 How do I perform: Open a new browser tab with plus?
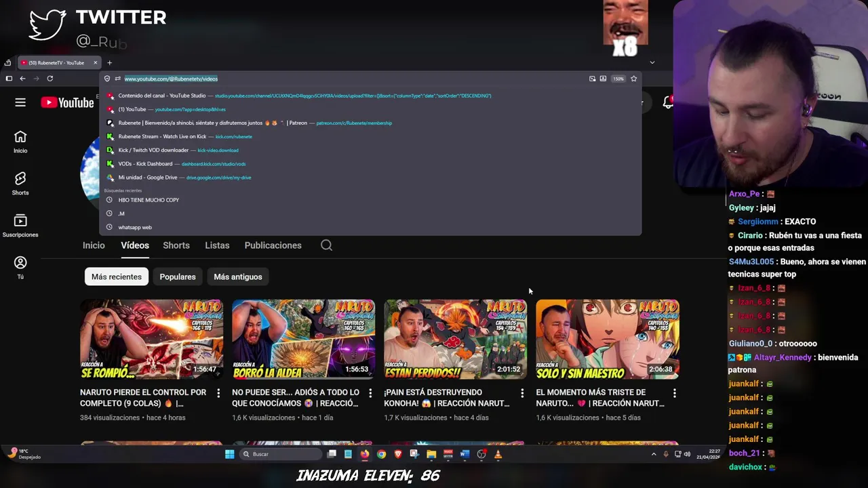109,63
